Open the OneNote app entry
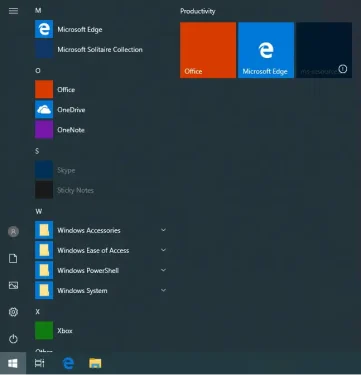Viewport: 361px width, 375px height. [100, 130]
